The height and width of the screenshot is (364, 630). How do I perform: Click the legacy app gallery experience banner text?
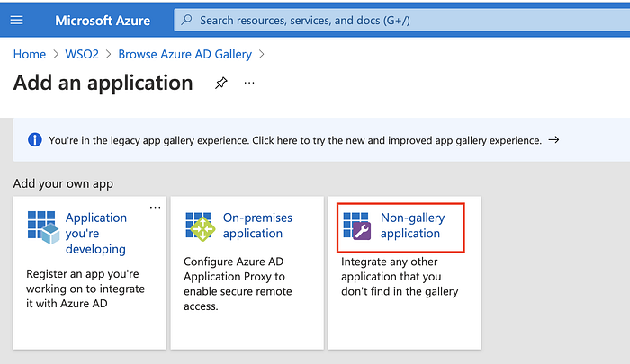click(x=295, y=140)
